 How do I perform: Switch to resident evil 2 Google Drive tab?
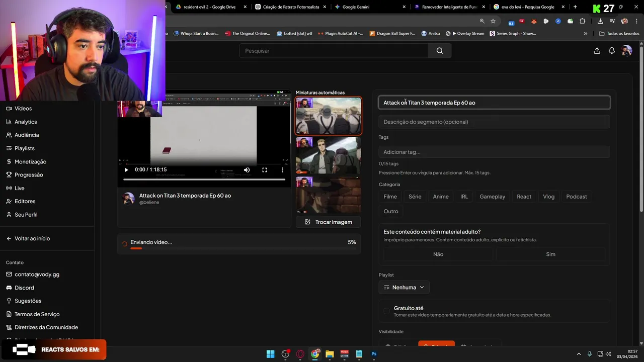pos(211,7)
